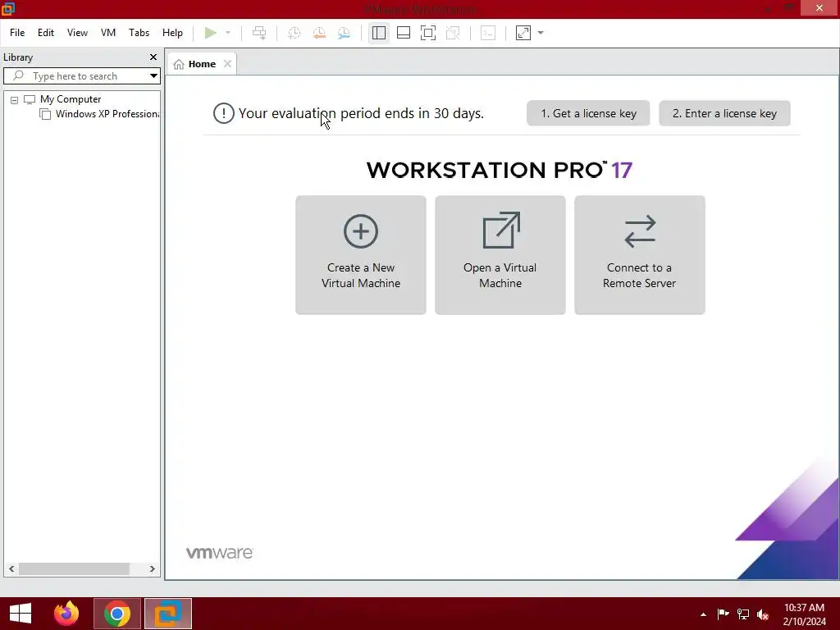Click Connect to a Remote Server
This screenshot has width=840, height=630.
pos(640,255)
